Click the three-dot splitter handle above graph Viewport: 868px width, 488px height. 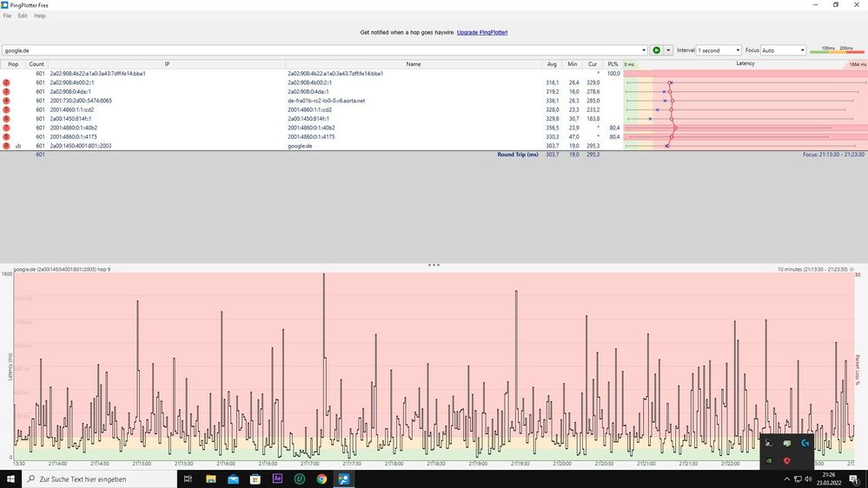pyautogui.click(x=434, y=265)
